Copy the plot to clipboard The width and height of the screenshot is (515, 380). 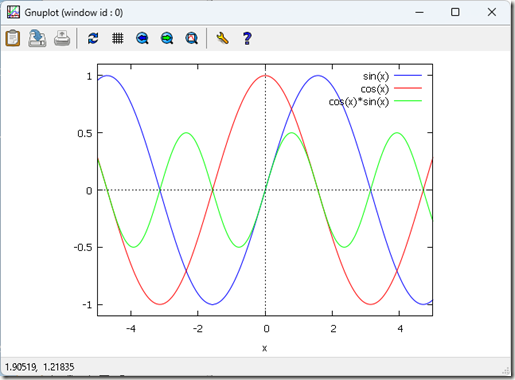[x=13, y=38]
